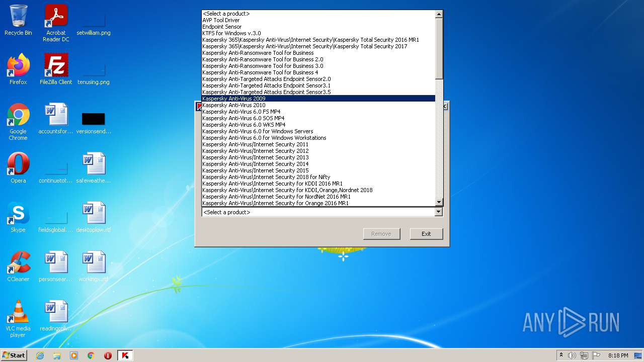Open readingcoll... Word document
644x362 pixels.
(x=56, y=316)
